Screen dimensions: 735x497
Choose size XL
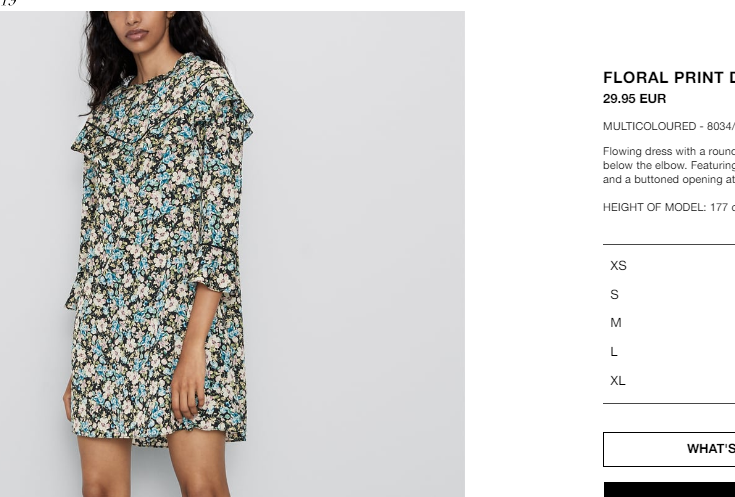pyautogui.click(x=671, y=380)
